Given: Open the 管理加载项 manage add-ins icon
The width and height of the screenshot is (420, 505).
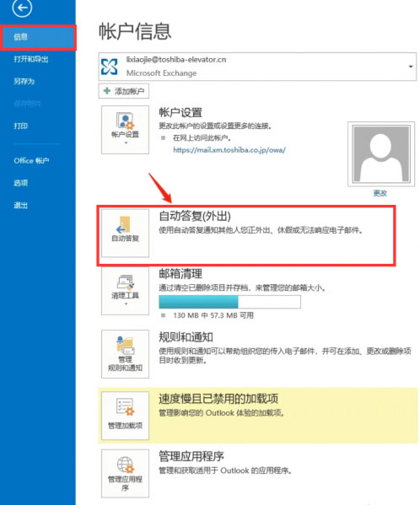Looking at the screenshot, I should [125, 416].
